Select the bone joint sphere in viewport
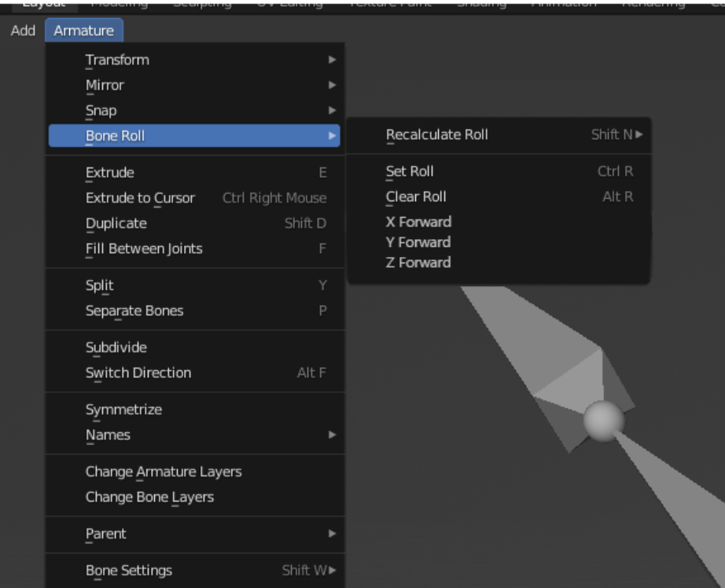725x588 pixels. tap(603, 421)
